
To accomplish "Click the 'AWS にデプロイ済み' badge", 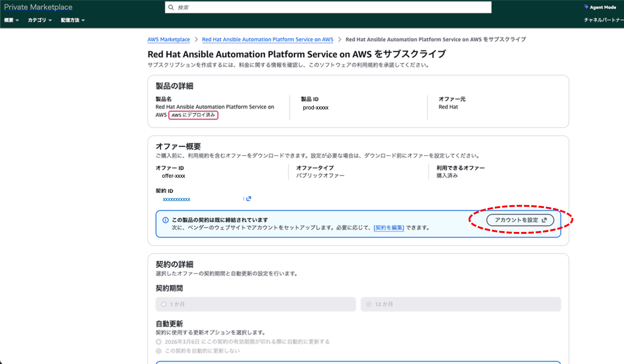I will pyautogui.click(x=193, y=115).
